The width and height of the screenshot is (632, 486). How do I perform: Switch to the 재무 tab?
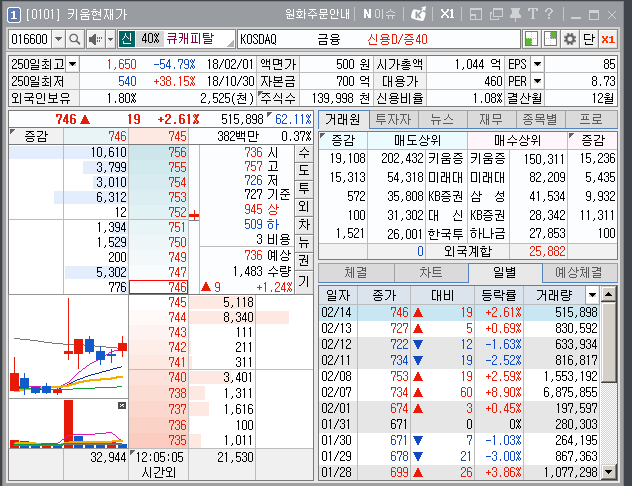coord(491,120)
